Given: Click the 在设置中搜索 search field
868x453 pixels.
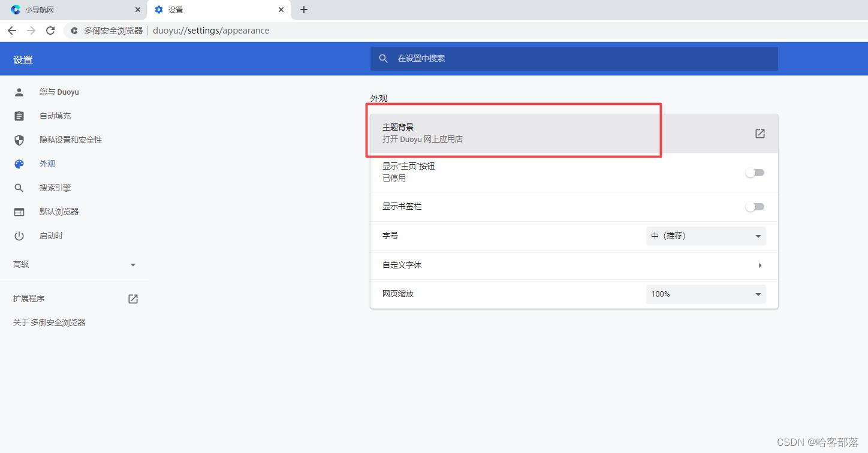Looking at the screenshot, I should coord(574,59).
